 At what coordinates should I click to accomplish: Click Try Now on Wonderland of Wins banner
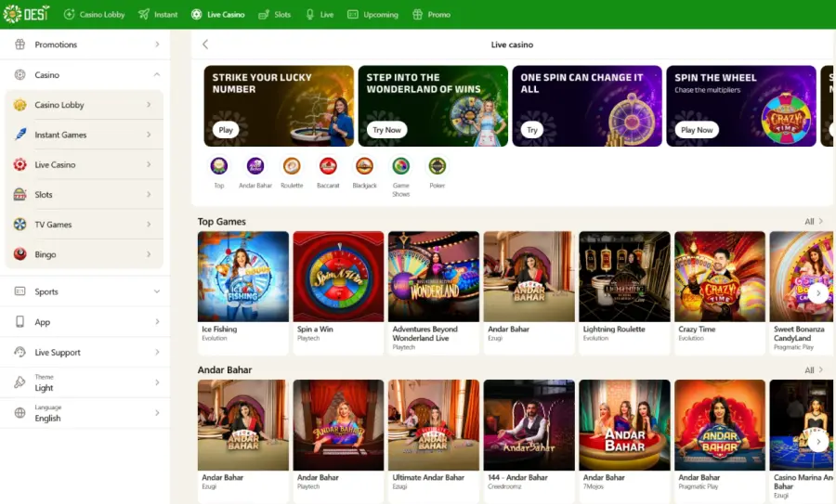pyautogui.click(x=386, y=130)
